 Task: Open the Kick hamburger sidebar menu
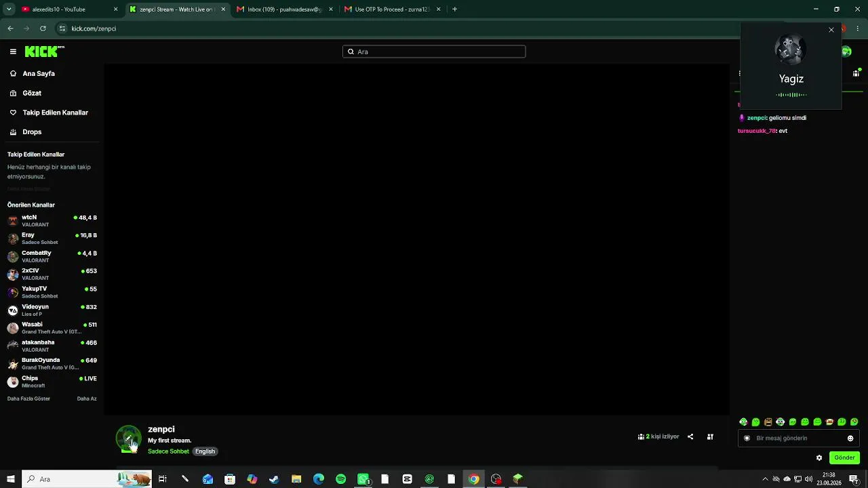click(13, 52)
